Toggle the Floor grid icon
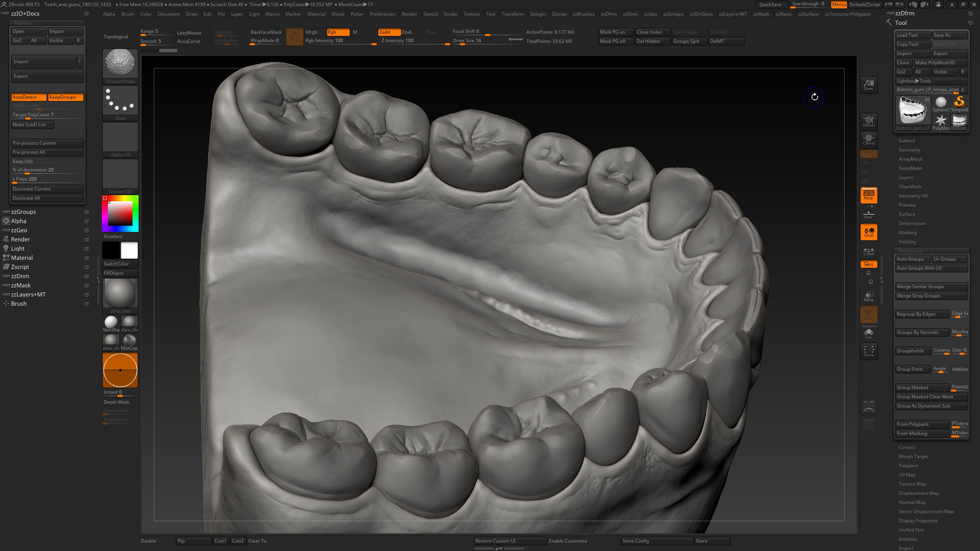The width and height of the screenshot is (980, 551). (869, 214)
